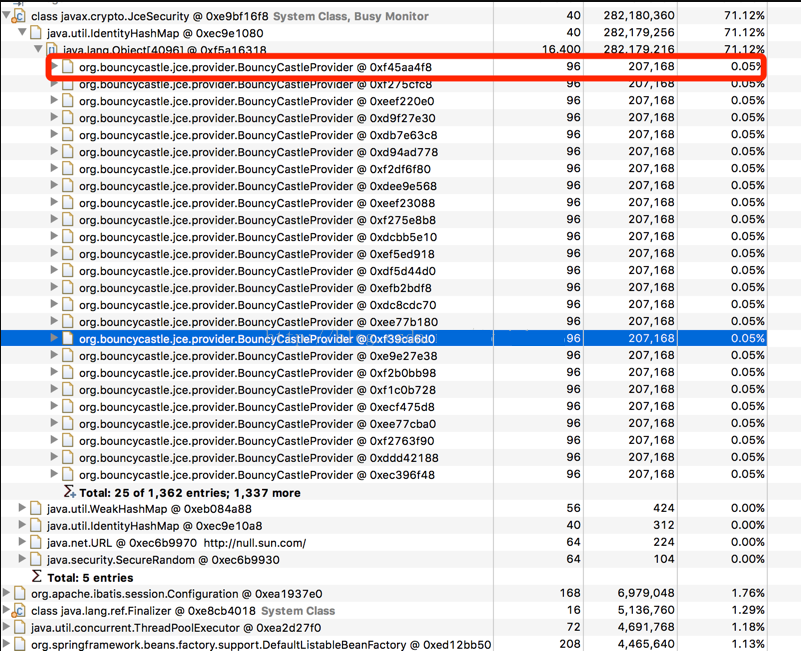Screen dimensions: 801x651
Task: Click object icon of BouncyCastleProvider @ 0xecf475d8
Action: click(x=68, y=406)
